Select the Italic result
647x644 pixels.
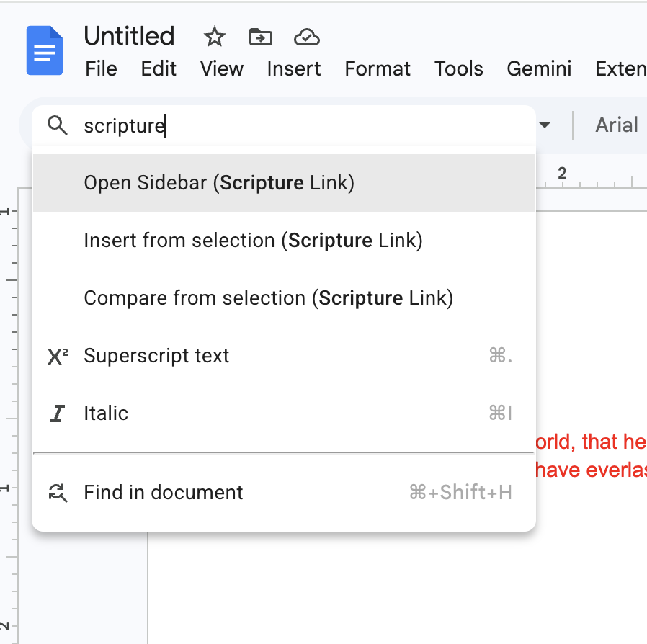[x=284, y=413]
